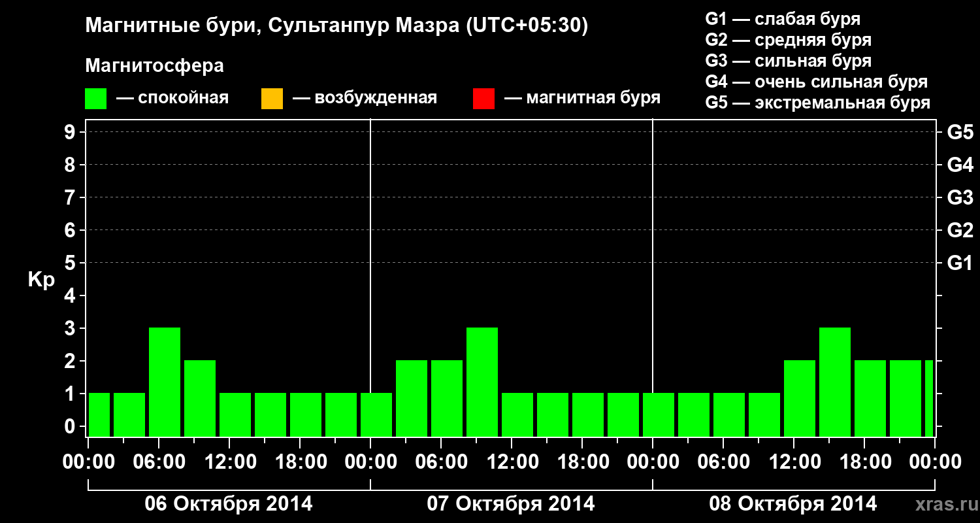Click the title 'Магнитные бури, Султанпур Мазра (UTC+05:30)'
980x523 pixels.
click(336, 26)
